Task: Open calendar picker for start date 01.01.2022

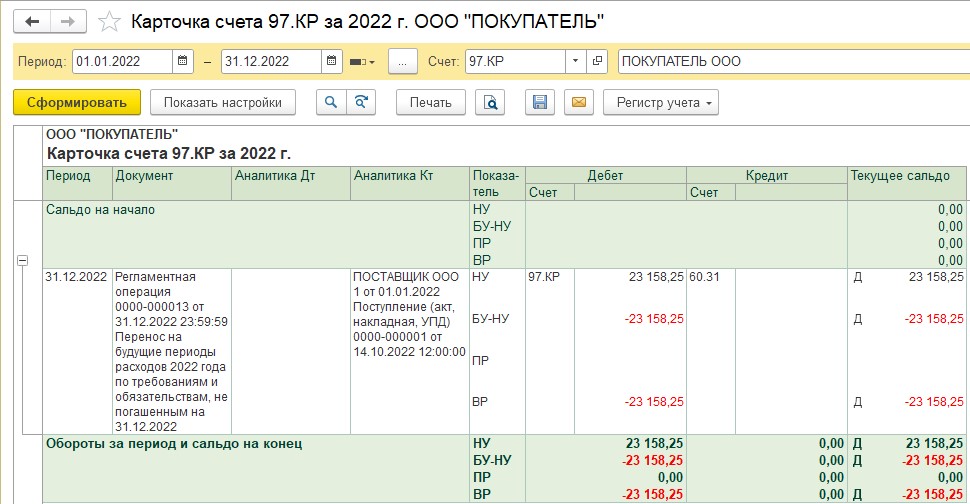Action: (x=182, y=61)
